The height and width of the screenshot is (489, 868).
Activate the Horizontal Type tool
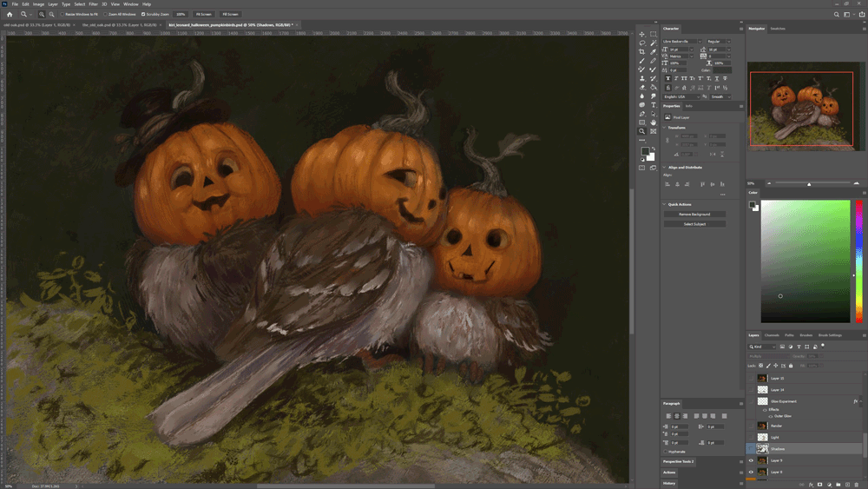[654, 105]
